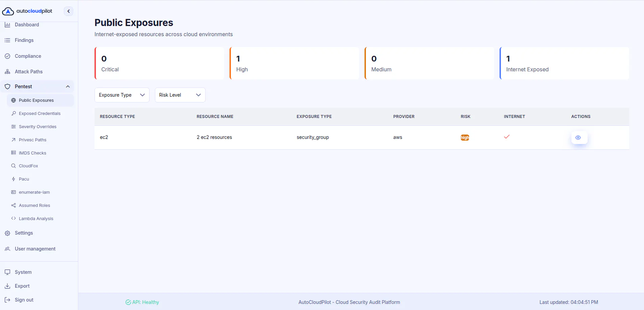Click the EXPOSURE TYPE column header

coord(314,117)
